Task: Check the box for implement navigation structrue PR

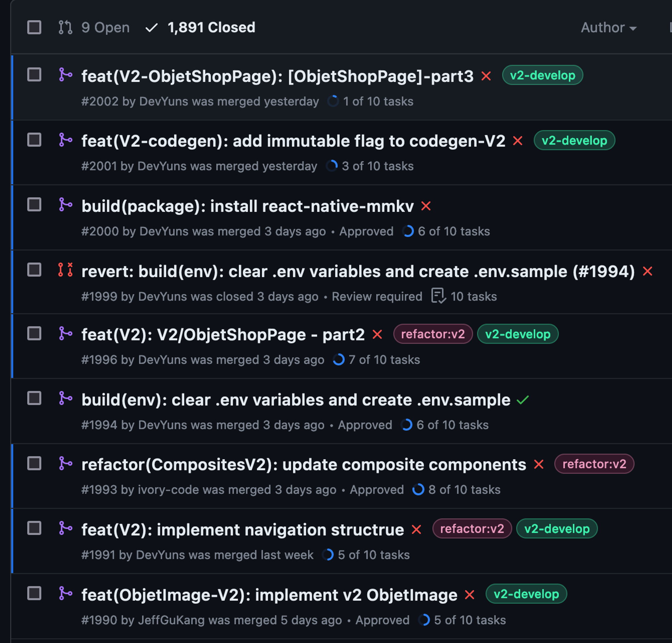Action: [x=34, y=528]
